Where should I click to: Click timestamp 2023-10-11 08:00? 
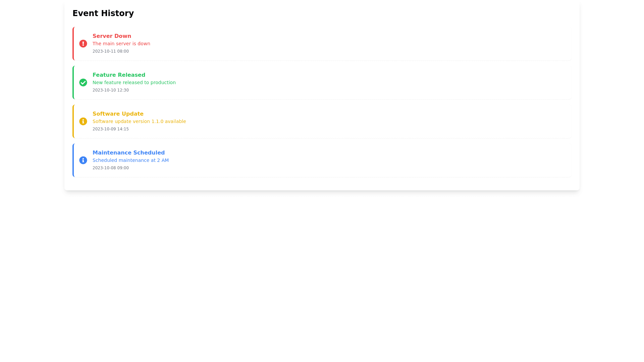110,51
